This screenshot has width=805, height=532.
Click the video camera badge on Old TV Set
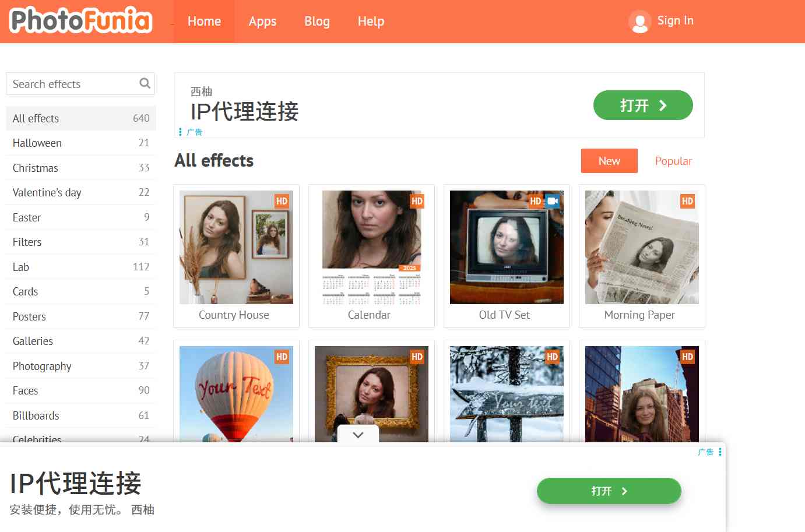pyautogui.click(x=553, y=201)
